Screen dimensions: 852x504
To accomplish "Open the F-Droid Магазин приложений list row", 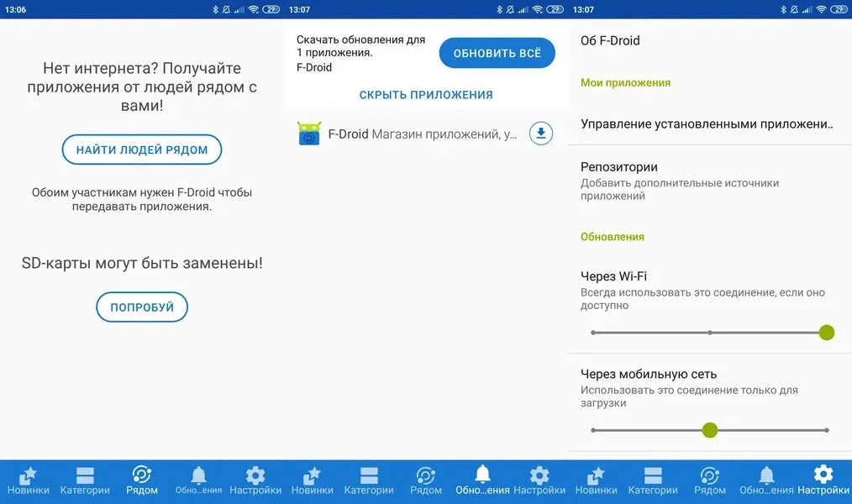I will coord(426,134).
